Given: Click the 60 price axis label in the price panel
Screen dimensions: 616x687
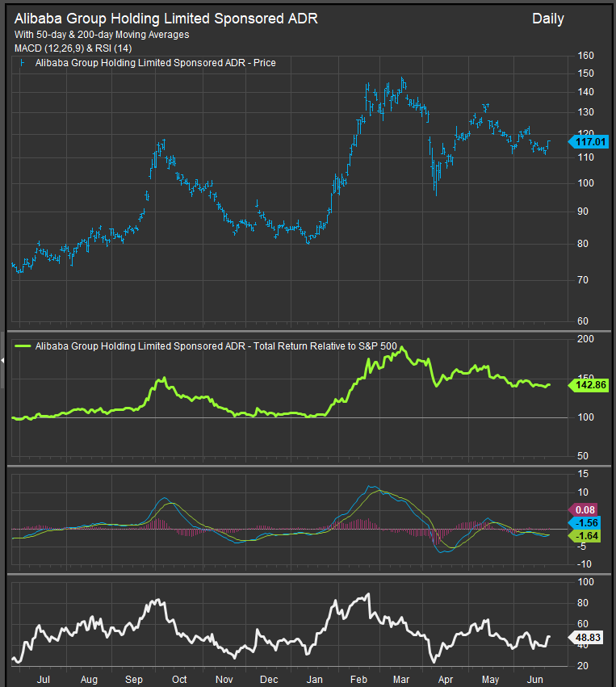Looking at the screenshot, I should click(583, 321).
